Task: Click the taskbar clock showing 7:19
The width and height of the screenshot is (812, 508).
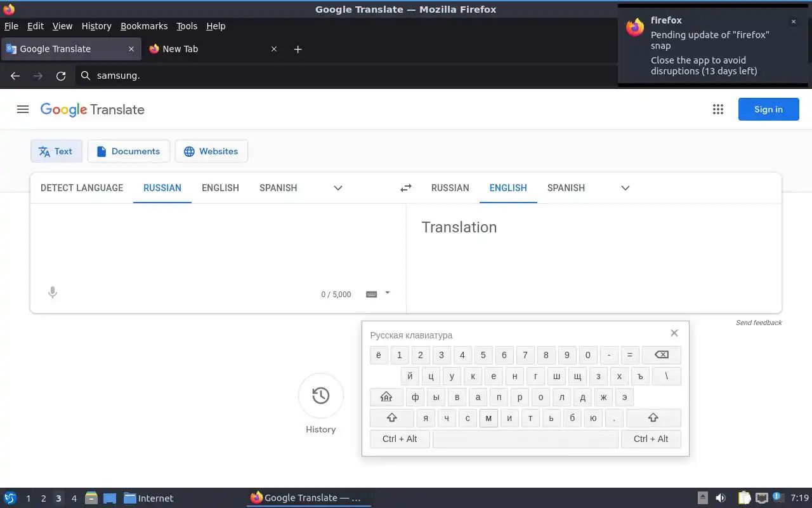Action: tap(800, 498)
